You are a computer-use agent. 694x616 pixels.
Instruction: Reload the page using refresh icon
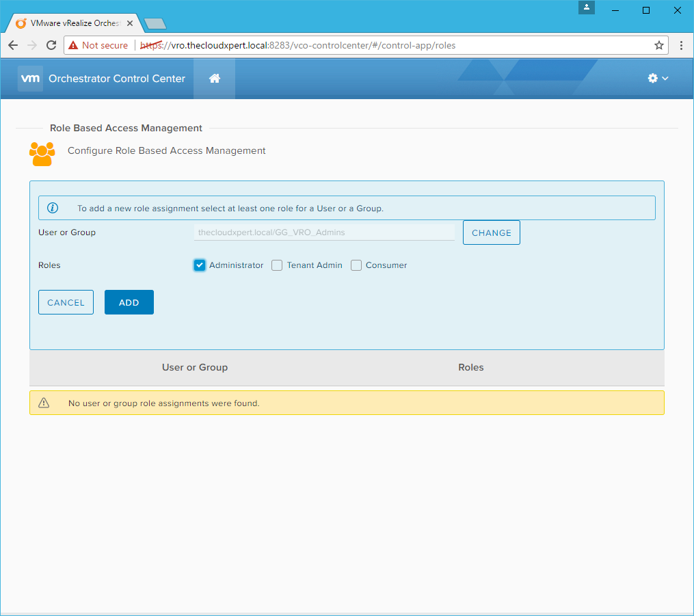(x=51, y=45)
